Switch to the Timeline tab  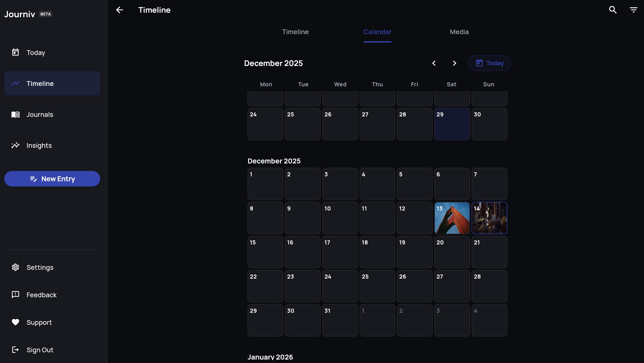point(295,32)
